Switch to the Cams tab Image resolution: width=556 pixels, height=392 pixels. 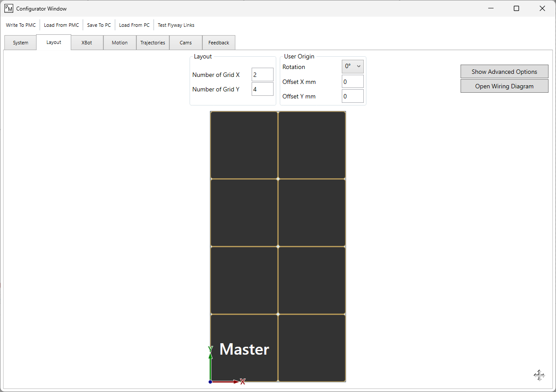click(x=186, y=43)
